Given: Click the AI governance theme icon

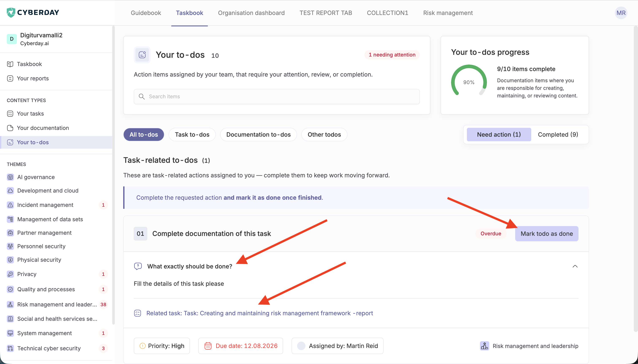Looking at the screenshot, I should click(10, 177).
